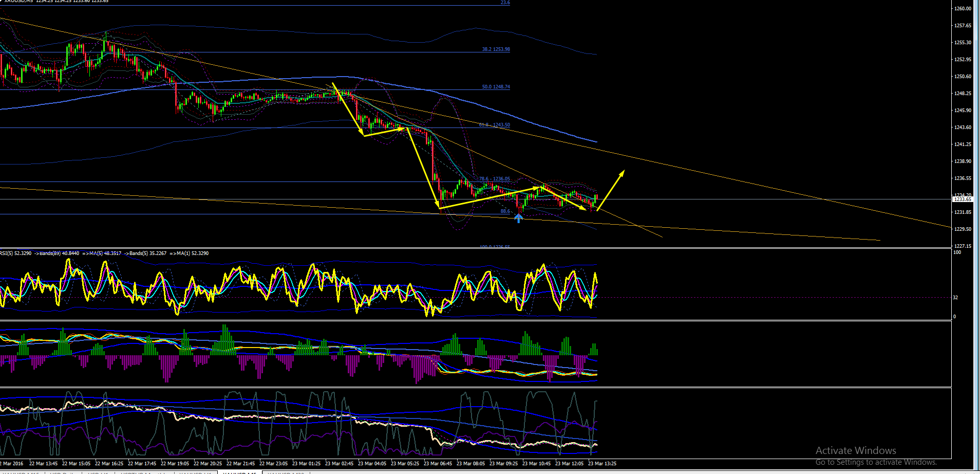Click 1243.60 on the price scale
Image resolution: width=980 pixels, height=474 pixels.
[963, 127]
